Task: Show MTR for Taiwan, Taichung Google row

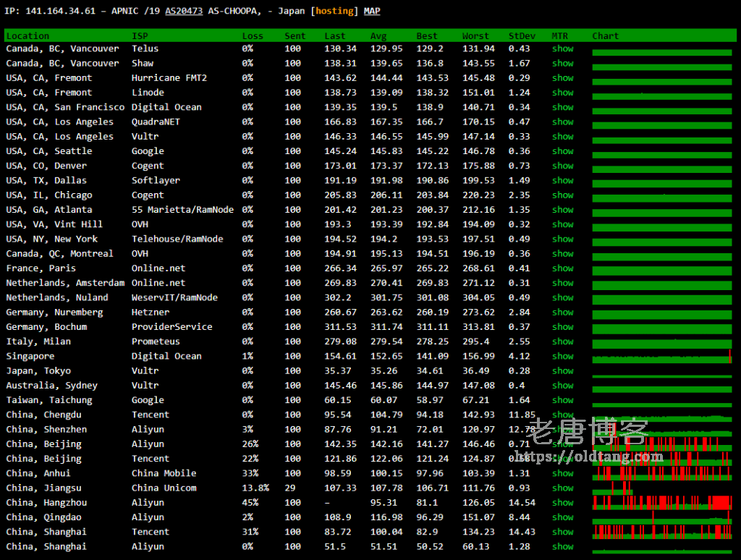Action: pyautogui.click(x=562, y=400)
